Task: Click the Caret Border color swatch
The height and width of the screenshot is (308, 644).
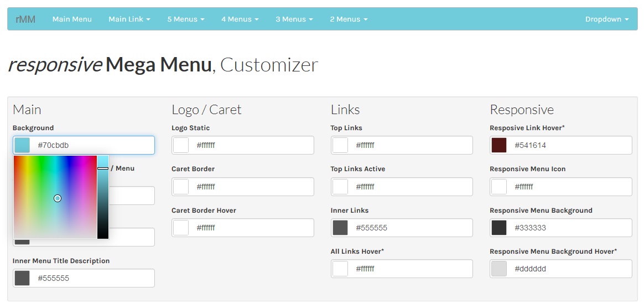Action: click(181, 187)
